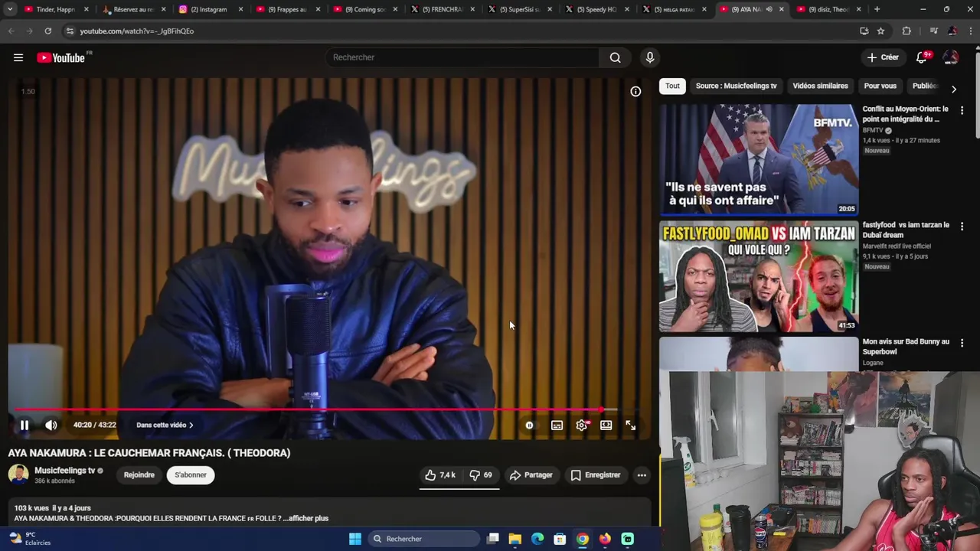The height and width of the screenshot is (551, 980).
Task: View site information in address bar
Action: [x=70, y=31]
